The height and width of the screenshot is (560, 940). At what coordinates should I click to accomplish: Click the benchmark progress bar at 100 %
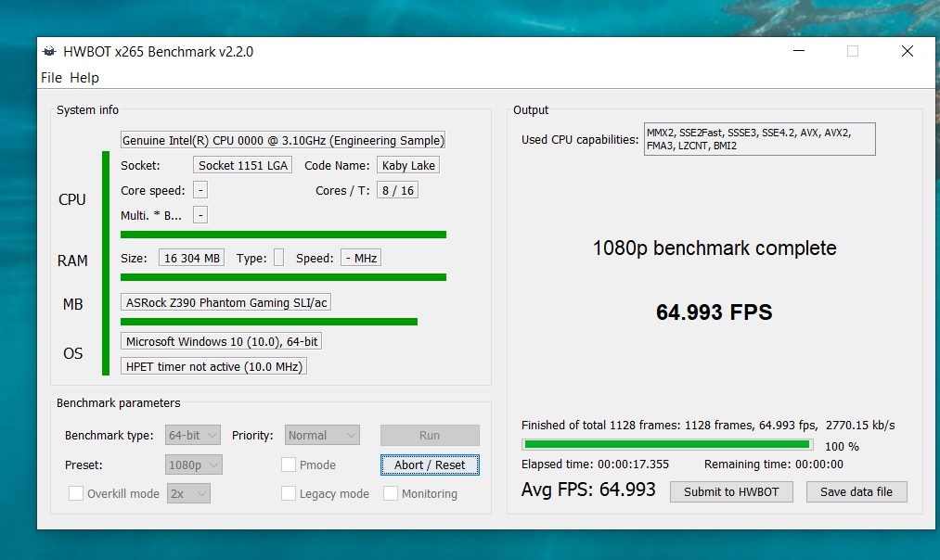(x=667, y=444)
